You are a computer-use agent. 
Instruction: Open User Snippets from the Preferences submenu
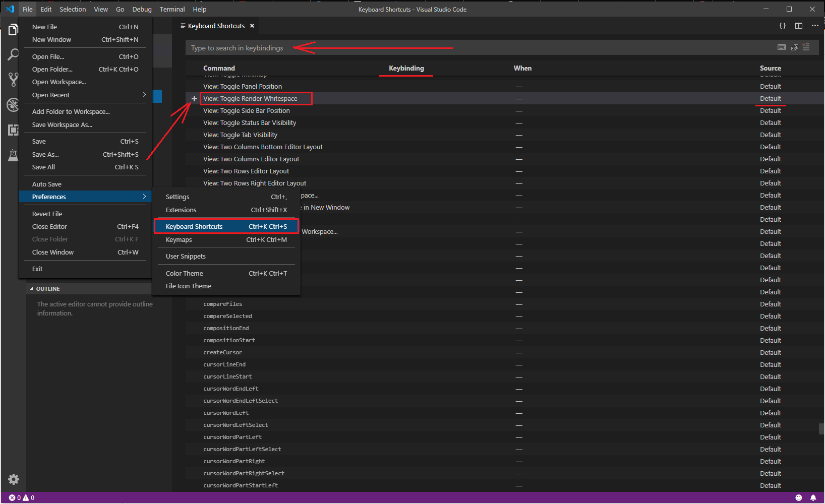(226, 257)
